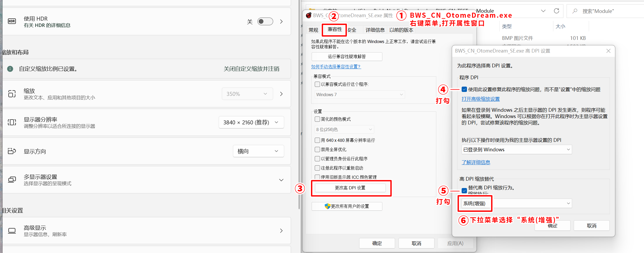Toggle 使用此设置修复此程序的缩放问题 checkbox

[464, 90]
